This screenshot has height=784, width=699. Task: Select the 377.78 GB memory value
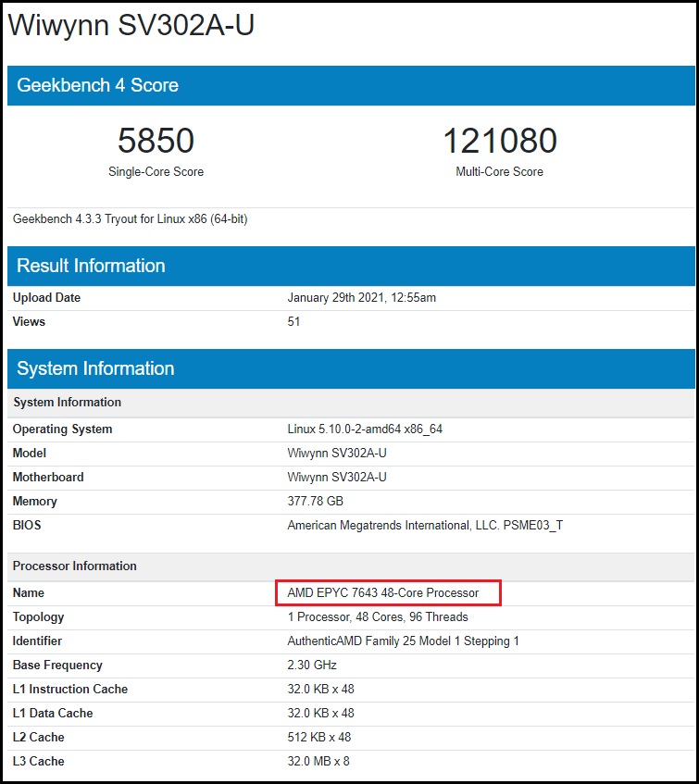(x=316, y=501)
